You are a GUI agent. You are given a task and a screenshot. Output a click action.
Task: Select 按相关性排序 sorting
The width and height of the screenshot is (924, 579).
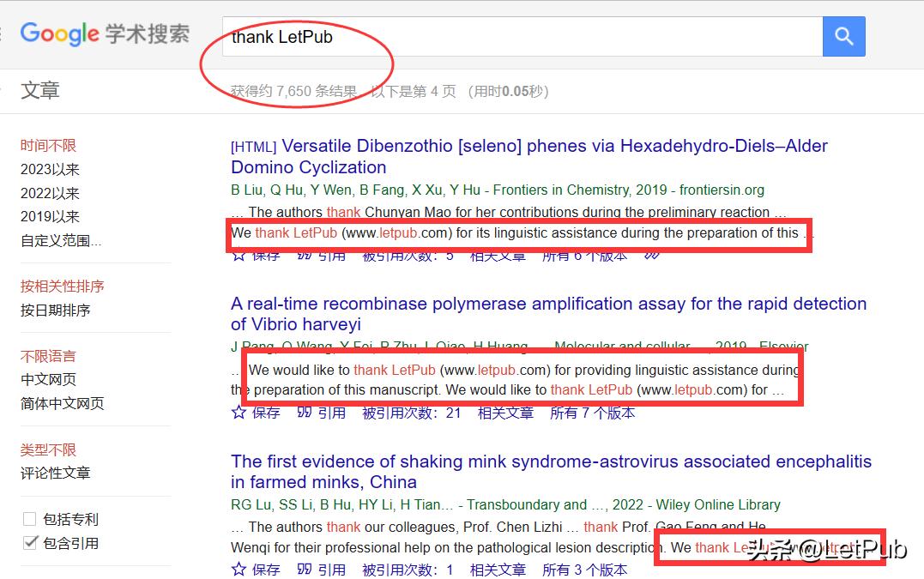(62, 286)
